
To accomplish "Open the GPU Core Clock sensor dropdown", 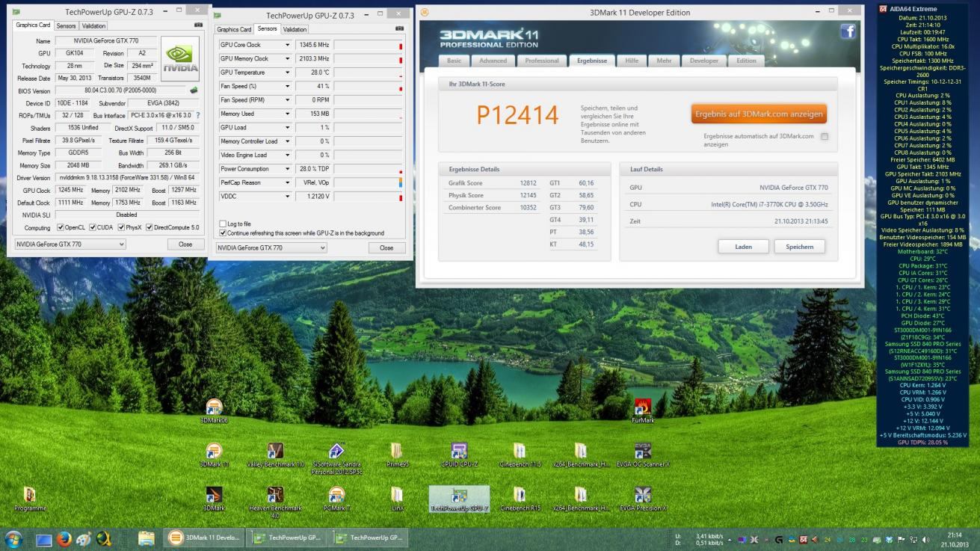I will (x=287, y=45).
